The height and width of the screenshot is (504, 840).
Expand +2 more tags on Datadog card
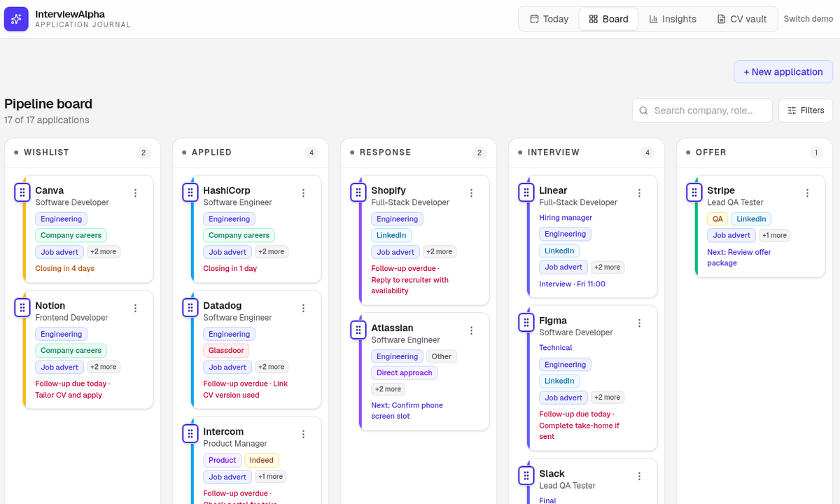coord(272,367)
